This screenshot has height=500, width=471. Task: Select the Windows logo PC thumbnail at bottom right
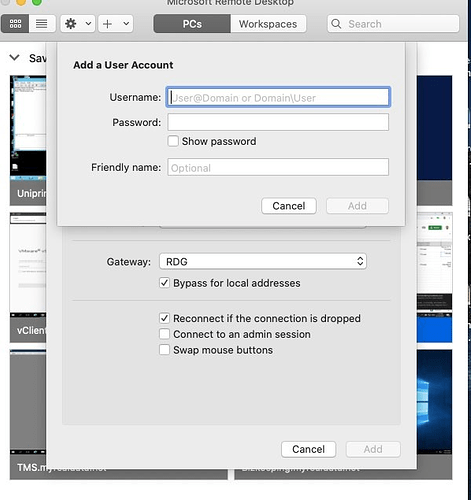click(x=434, y=403)
